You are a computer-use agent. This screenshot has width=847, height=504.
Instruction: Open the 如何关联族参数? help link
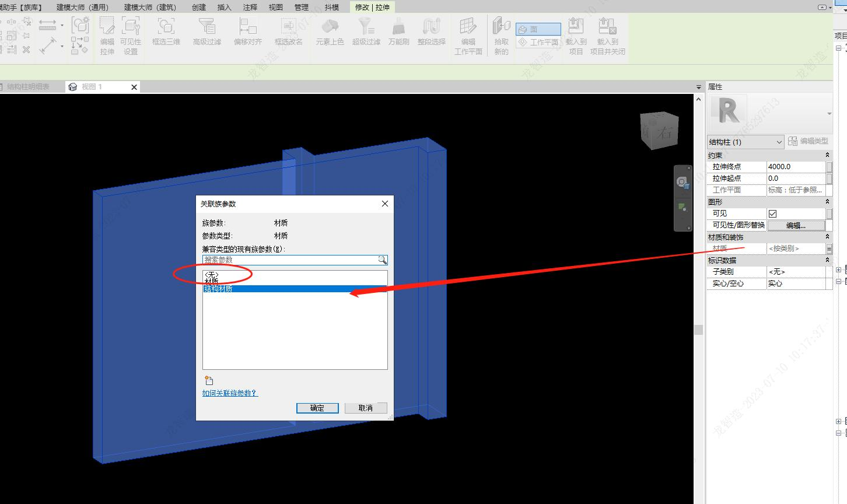230,393
